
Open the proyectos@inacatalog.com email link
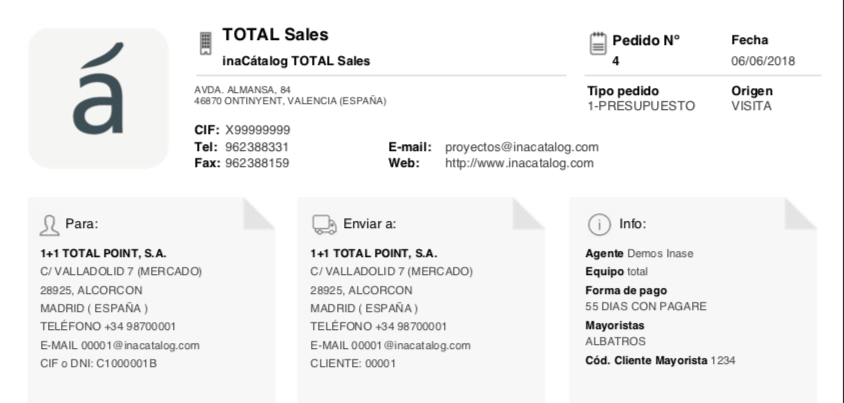pos(522,147)
